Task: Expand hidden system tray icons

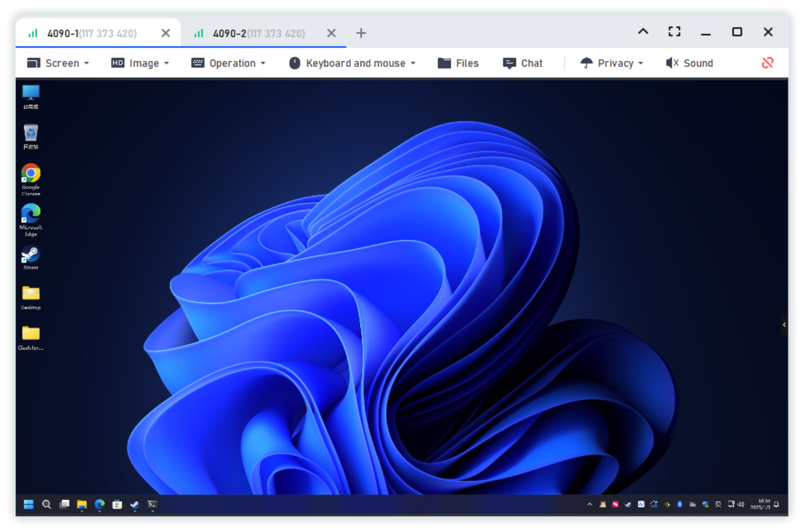Action: pos(589,505)
